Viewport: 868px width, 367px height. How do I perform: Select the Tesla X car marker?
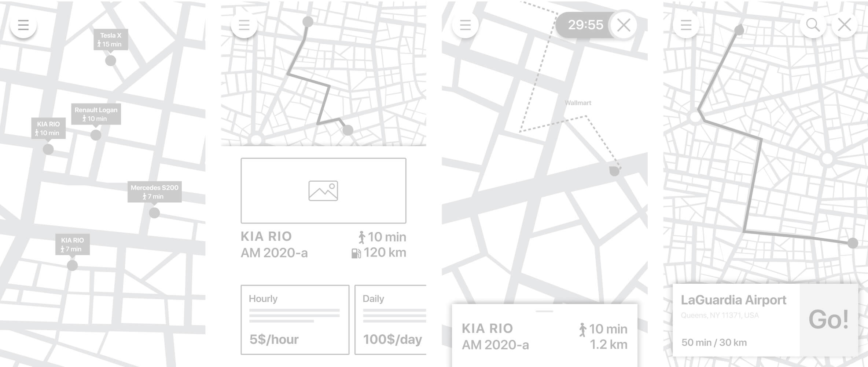(110, 61)
